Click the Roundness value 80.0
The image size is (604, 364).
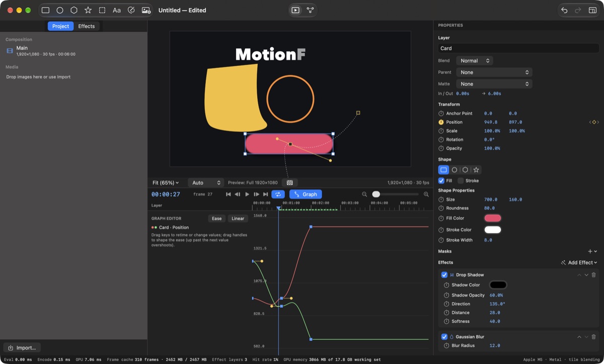point(489,208)
